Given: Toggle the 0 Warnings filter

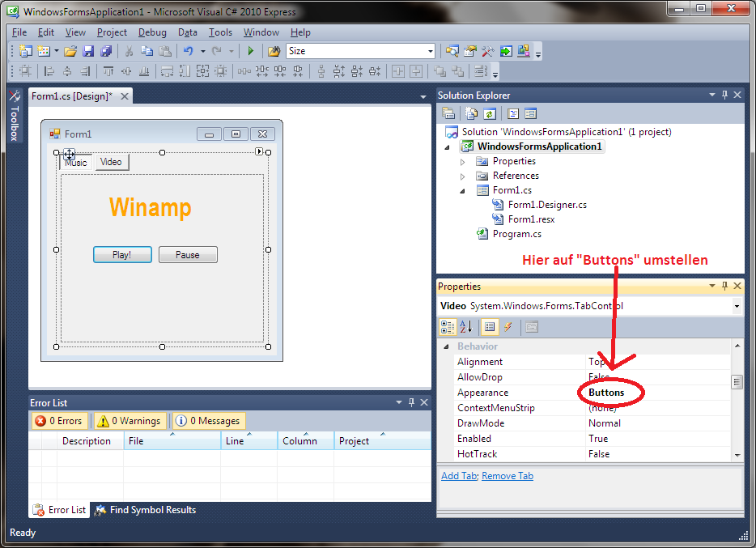Looking at the screenshot, I should 130,421.
